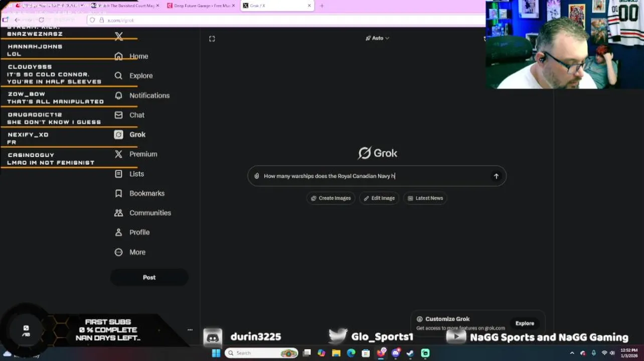
Task: Open Microsoft Store from the taskbar
Action: 366,353
